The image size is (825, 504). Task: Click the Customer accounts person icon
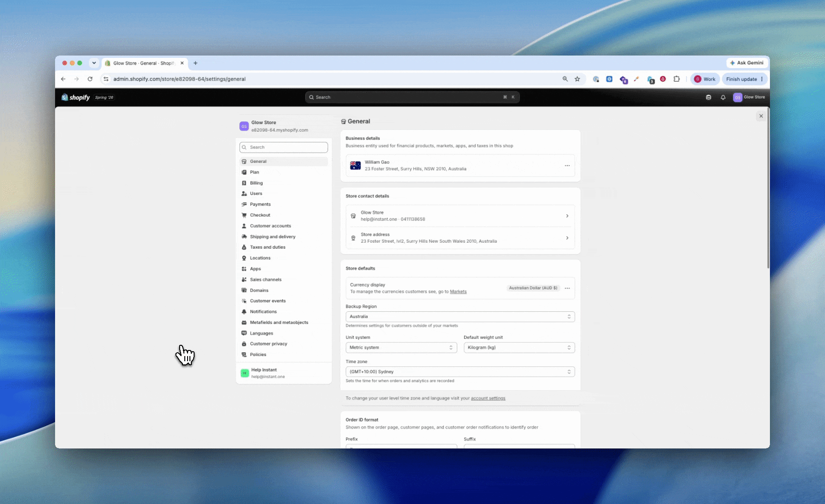[244, 226]
